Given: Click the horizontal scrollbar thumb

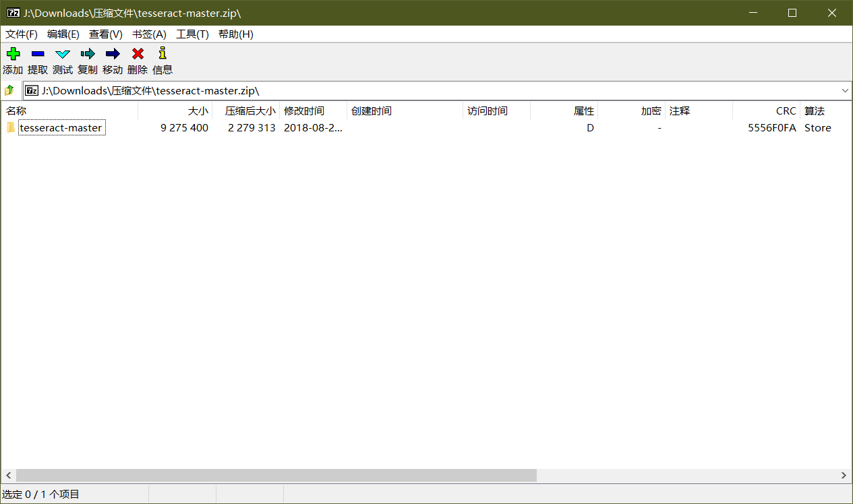Looking at the screenshot, I should [276, 476].
